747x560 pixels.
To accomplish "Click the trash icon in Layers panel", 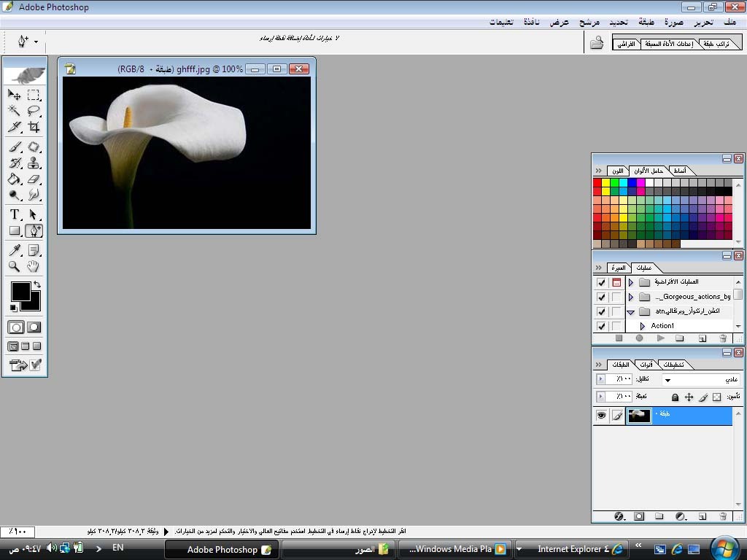I will click(723, 516).
